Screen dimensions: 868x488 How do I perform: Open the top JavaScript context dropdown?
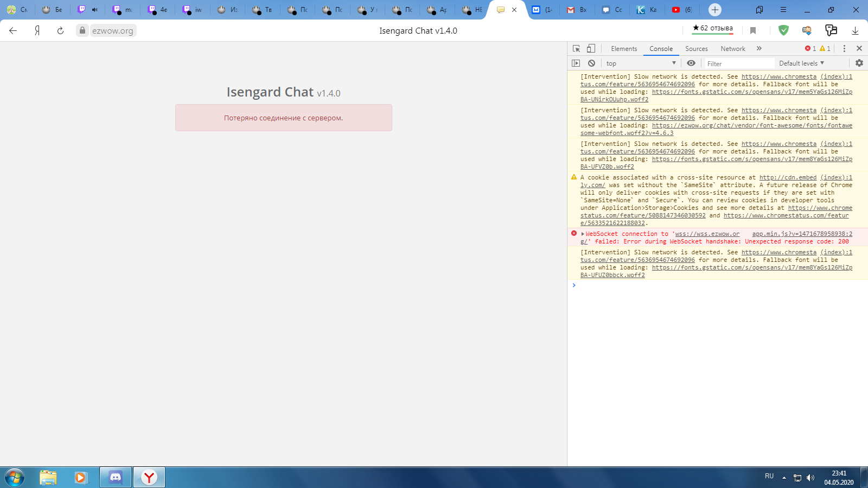point(641,63)
